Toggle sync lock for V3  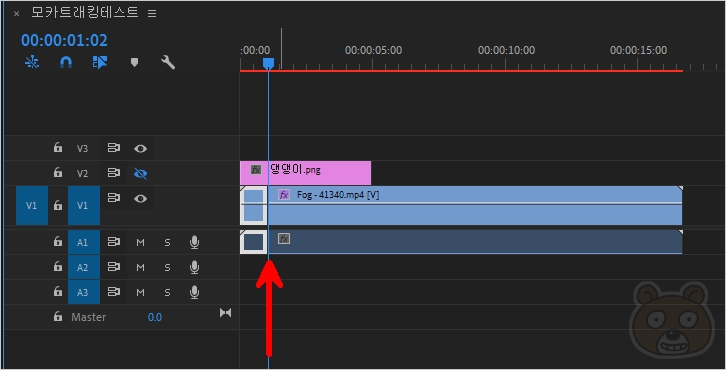113,148
